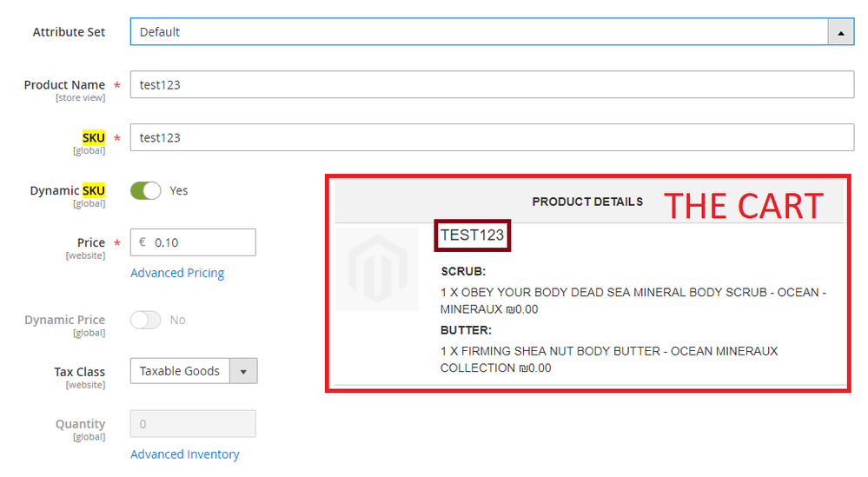Open the Advanced Pricing link
Viewport: 868px width, 477px height.
click(177, 273)
